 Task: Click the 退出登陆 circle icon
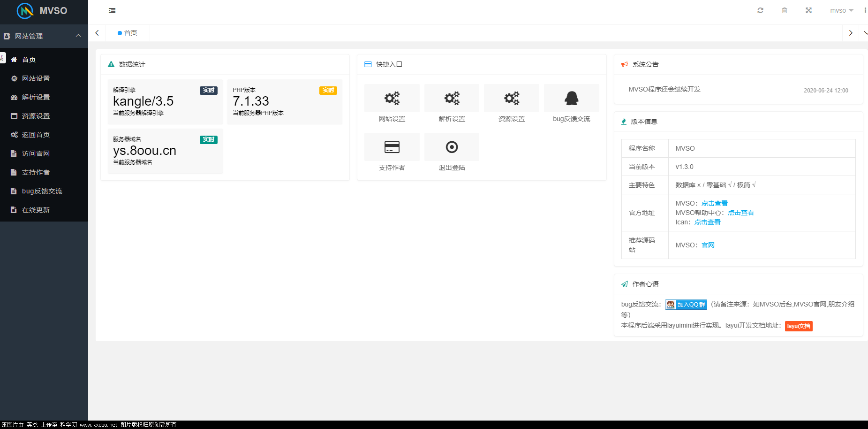(x=452, y=147)
